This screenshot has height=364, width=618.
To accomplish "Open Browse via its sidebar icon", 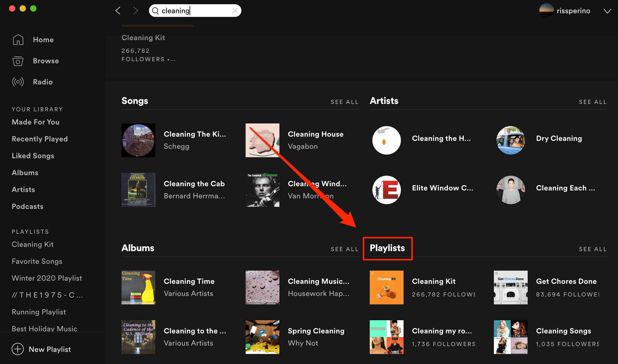I will click(18, 61).
